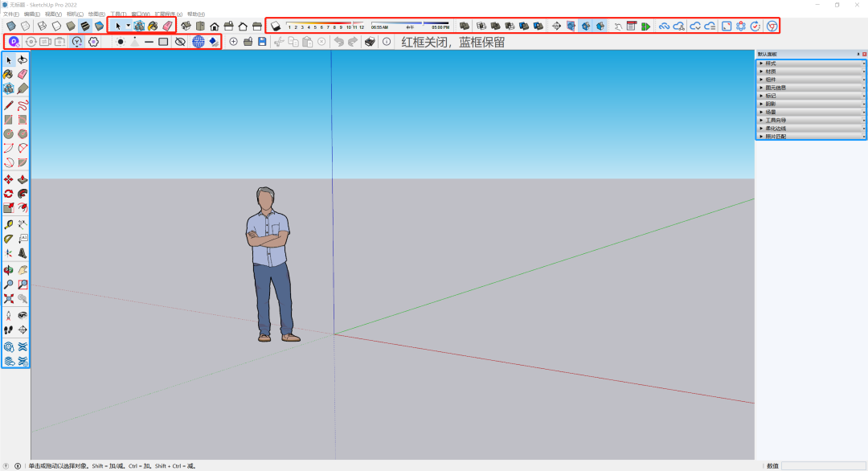Select the Push/Pull tool
Image resolution: width=868 pixels, height=471 pixels.
click(23, 179)
